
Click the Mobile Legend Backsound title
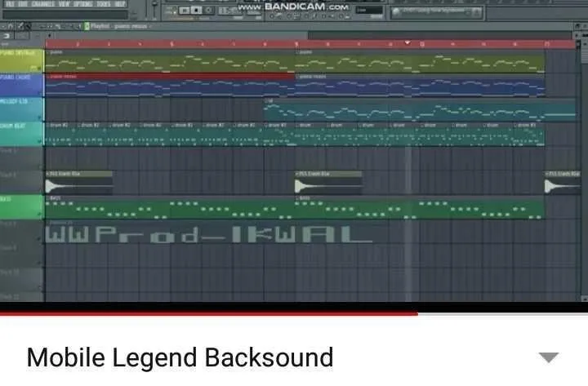point(180,357)
